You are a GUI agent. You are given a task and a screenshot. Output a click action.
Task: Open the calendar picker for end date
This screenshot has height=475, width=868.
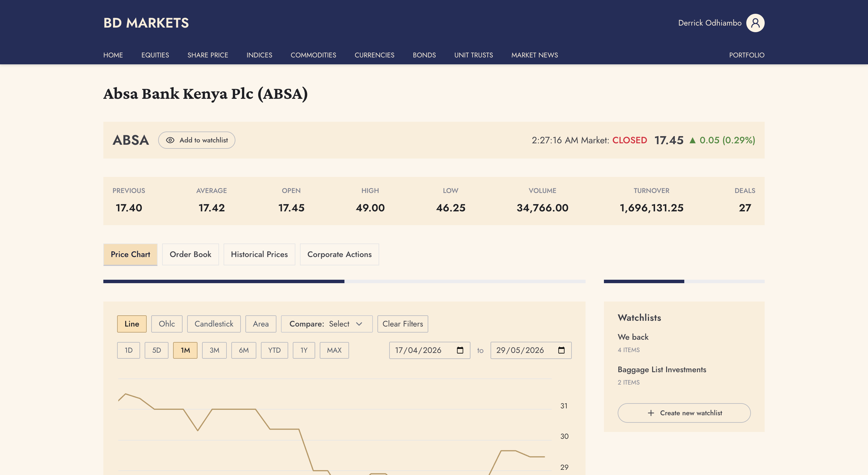tap(561, 350)
